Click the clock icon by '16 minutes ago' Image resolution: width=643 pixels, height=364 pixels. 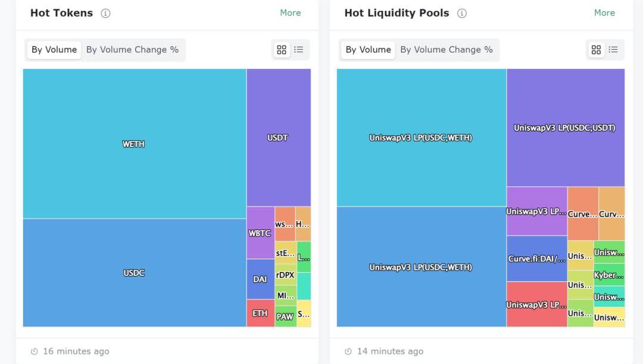(x=35, y=352)
